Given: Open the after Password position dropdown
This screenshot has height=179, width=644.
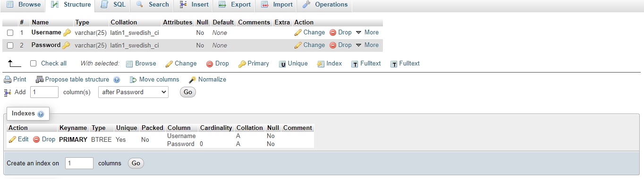Looking at the screenshot, I should point(133,92).
